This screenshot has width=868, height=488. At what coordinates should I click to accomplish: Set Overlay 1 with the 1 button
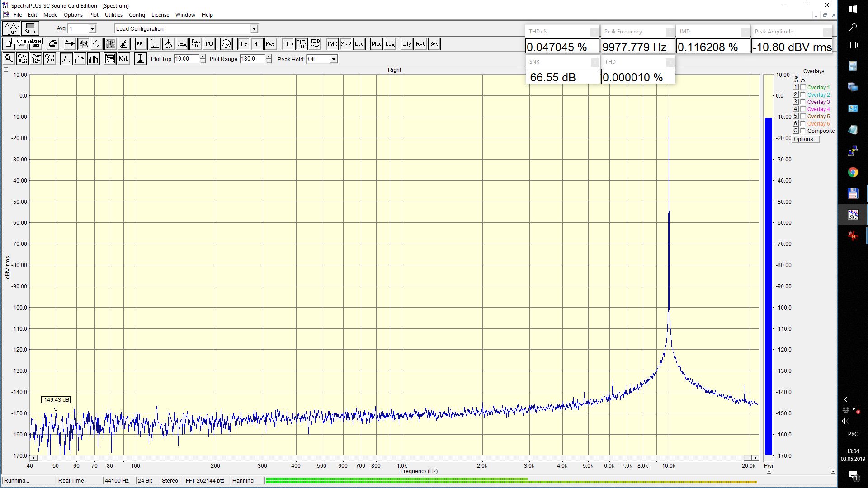[796, 87]
